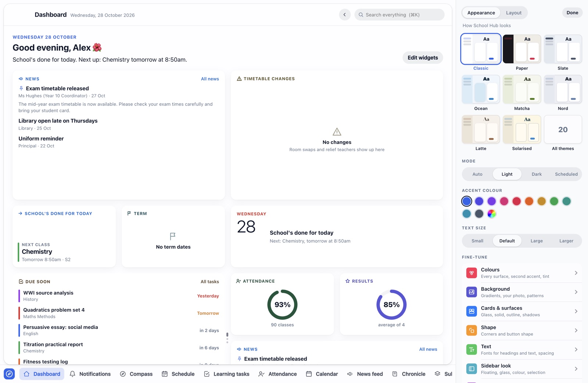Click the custom rainbow accent colour picker
Viewport: 588px width, 383px height.
tap(492, 214)
